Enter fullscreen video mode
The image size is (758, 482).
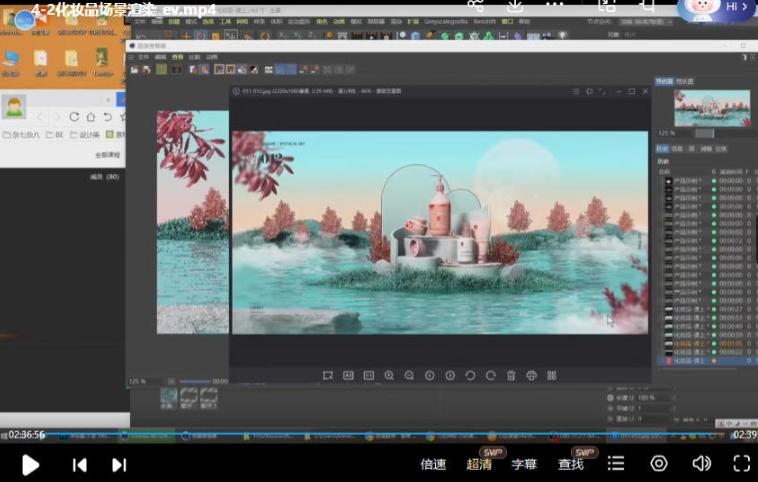coord(741,463)
